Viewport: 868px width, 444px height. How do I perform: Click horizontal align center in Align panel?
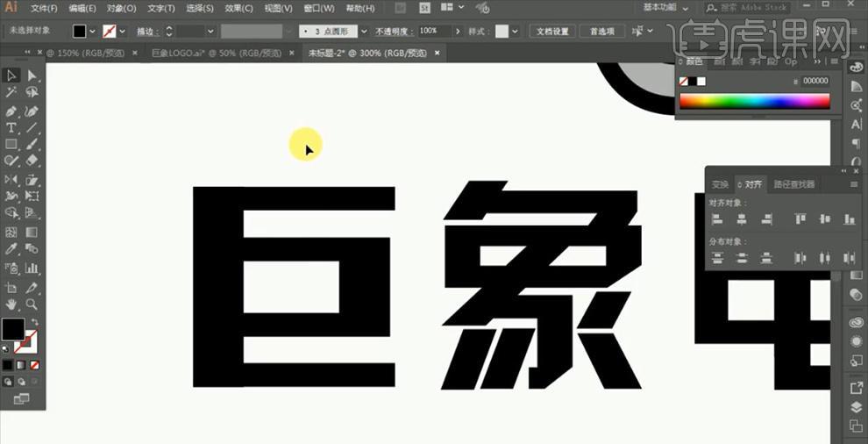coord(742,219)
